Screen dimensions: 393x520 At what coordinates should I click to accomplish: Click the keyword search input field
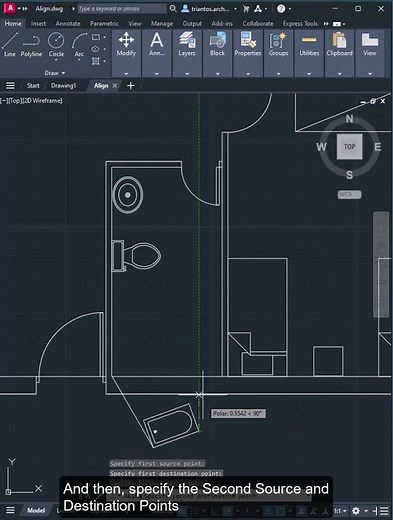tap(122, 9)
